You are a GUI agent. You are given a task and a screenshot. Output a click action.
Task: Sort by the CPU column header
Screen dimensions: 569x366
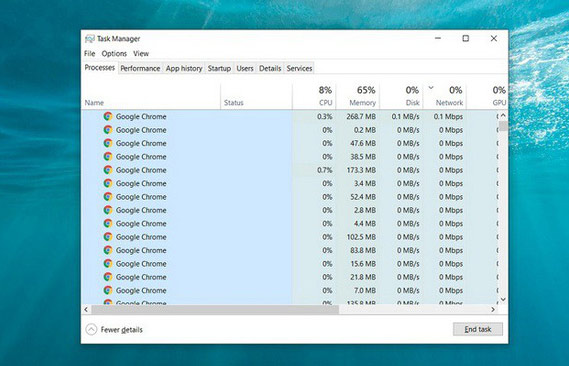click(x=314, y=96)
